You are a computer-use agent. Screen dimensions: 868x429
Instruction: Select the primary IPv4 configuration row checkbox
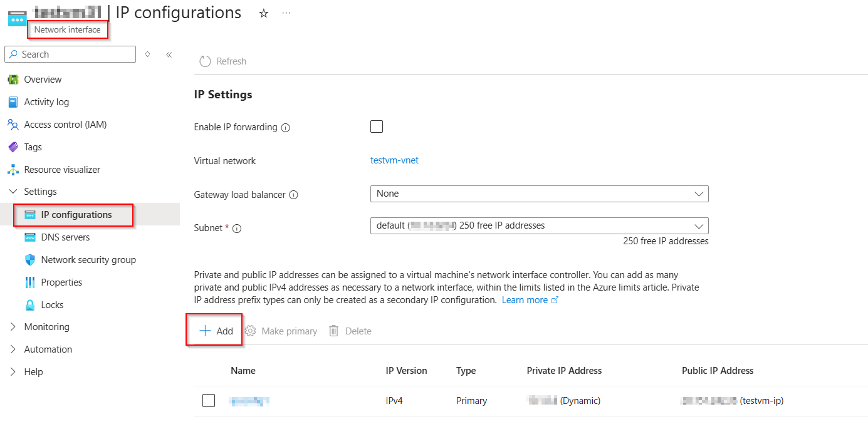[x=209, y=400]
